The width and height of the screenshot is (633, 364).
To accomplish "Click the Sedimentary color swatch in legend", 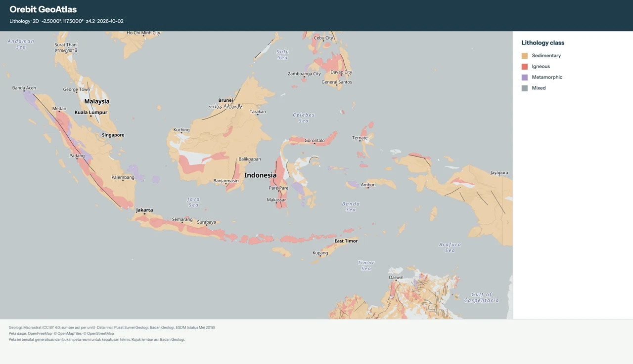I will (525, 56).
